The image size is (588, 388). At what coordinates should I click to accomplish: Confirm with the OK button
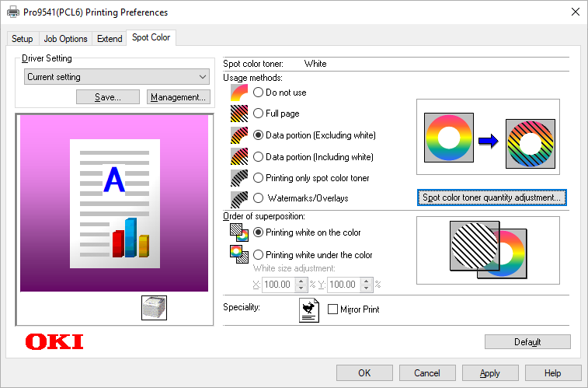click(364, 373)
